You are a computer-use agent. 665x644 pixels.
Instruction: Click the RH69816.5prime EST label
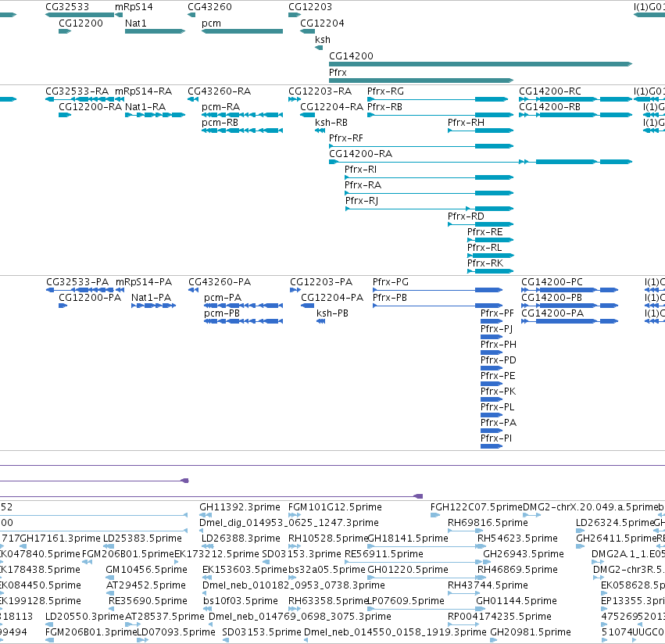(x=488, y=523)
